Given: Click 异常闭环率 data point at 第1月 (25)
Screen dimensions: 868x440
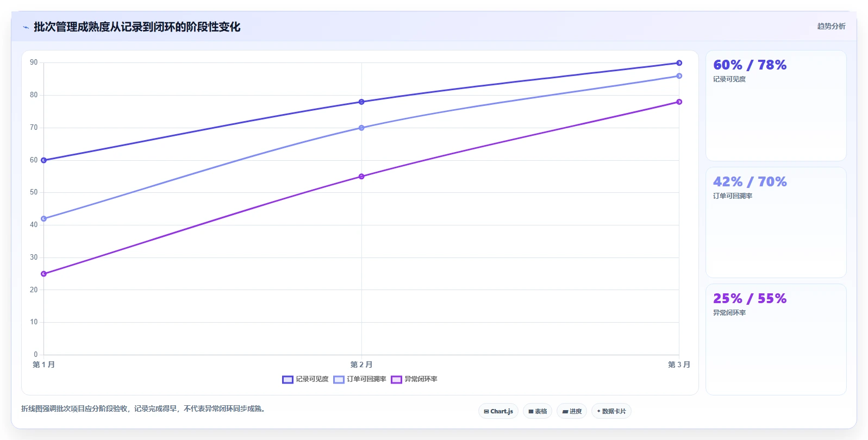Looking at the screenshot, I should [x=44, y=274].
